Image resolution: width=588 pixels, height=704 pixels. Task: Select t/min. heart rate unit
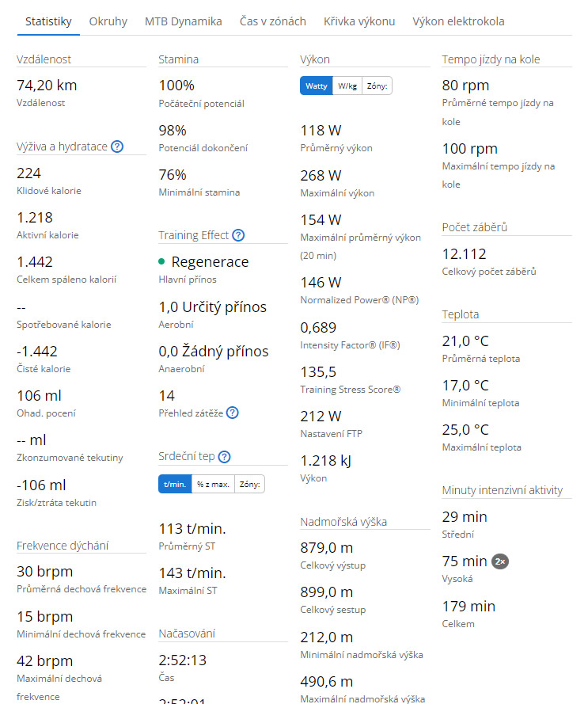click(175, 485)
